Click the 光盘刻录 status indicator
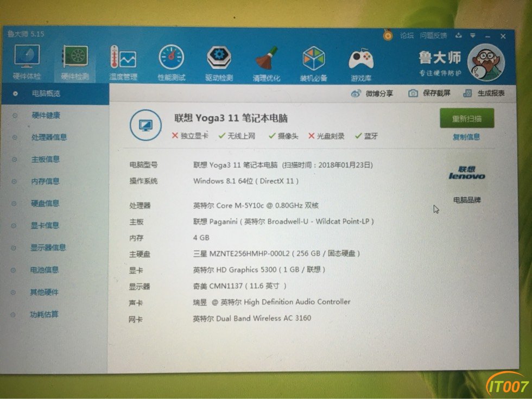 tap(326, 136)
